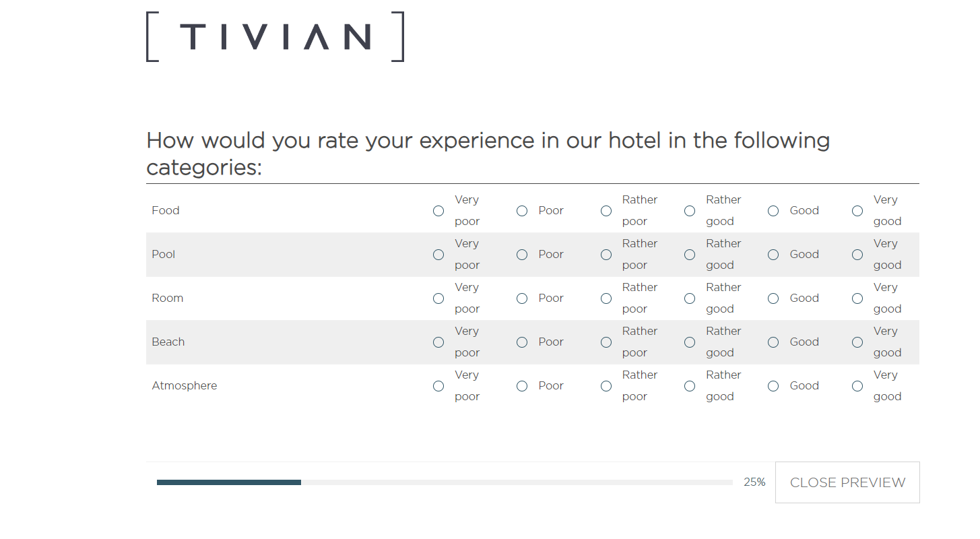Select Very poor for Beach
Screen dimensions: 980x539
(438, 342)
